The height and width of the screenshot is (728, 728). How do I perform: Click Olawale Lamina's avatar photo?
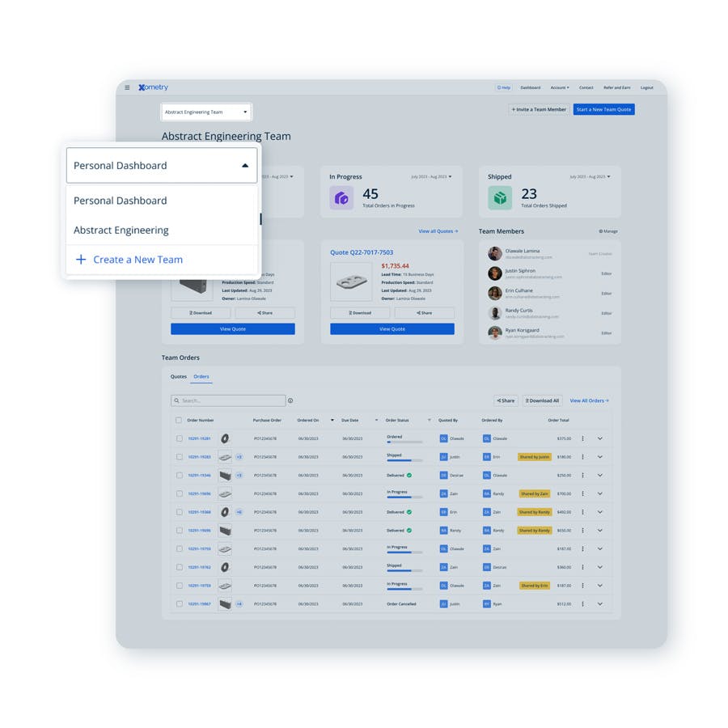point(495,253)
